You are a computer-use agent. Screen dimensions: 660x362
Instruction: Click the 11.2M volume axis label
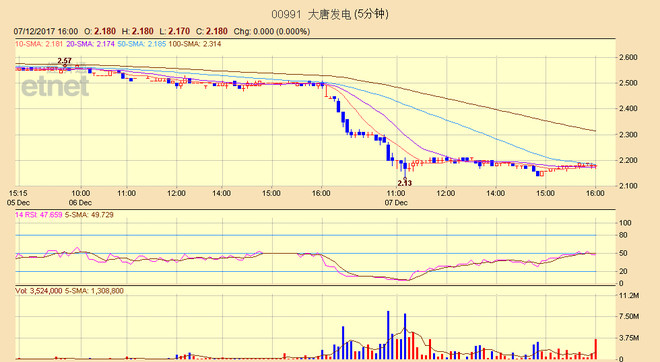click(629, 296)
